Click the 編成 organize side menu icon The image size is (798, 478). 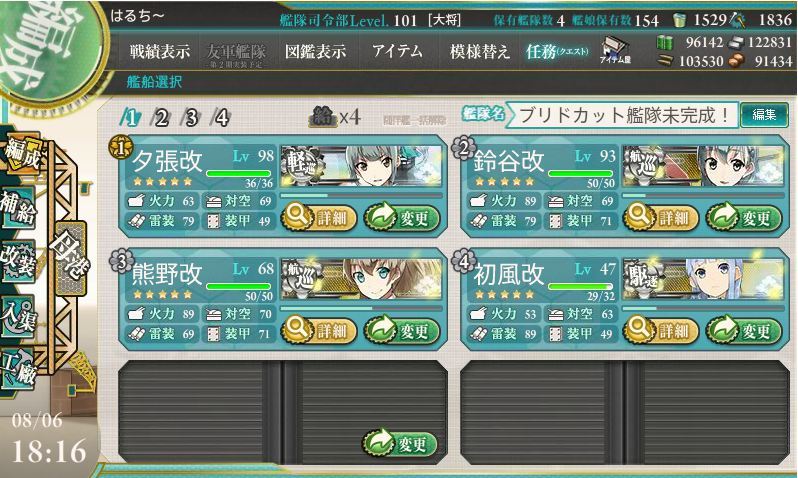(x=20, y=154)
